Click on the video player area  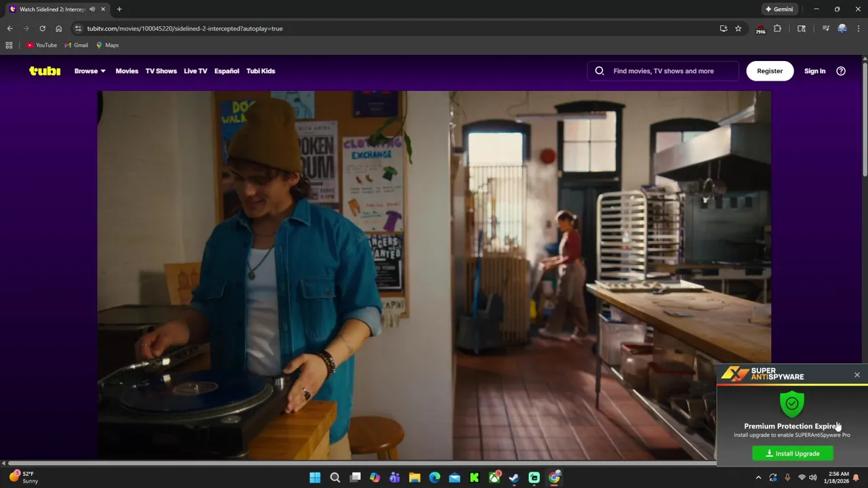[x=434, y=275]
